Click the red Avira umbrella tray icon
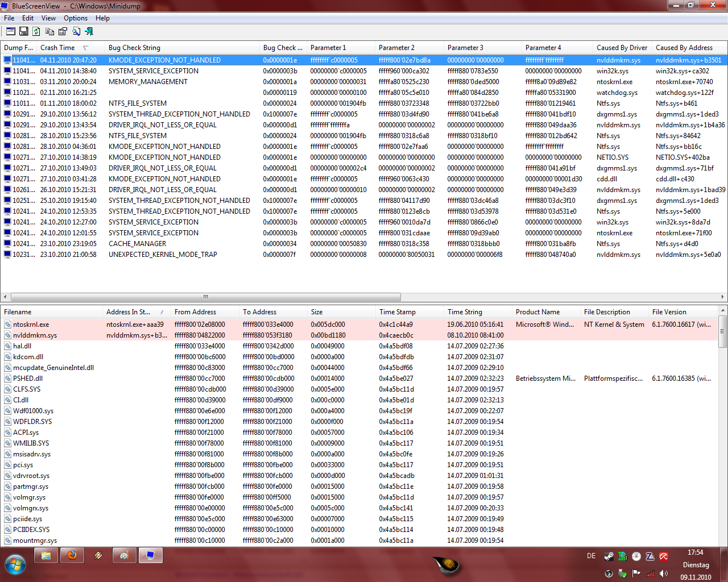The height and width of the screenshot is (582, 728). 663,556
